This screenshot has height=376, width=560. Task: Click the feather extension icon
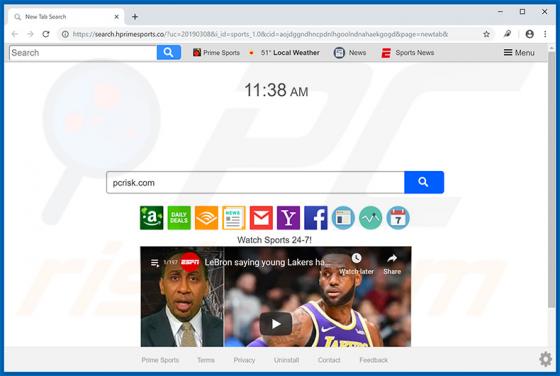pyautogui.click(x=507, y=34)
